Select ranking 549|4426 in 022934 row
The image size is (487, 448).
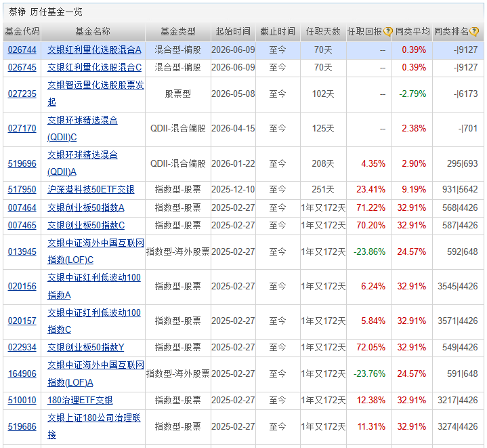pyautogui.click(x=460, y=347)
